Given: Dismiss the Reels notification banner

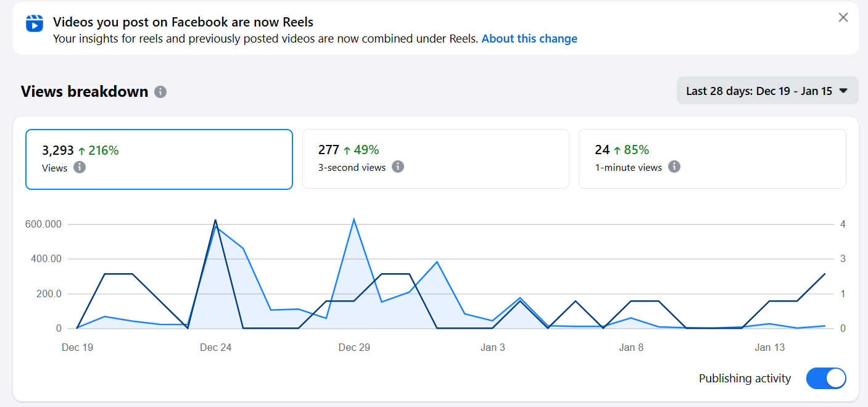Looking at the screenshot, I should [x=843, y=17].
